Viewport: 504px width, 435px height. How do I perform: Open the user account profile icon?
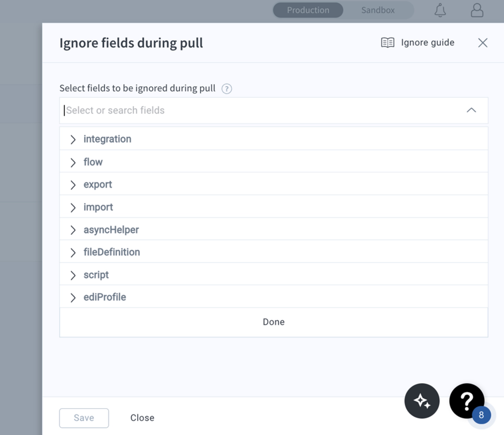point(477,10)
